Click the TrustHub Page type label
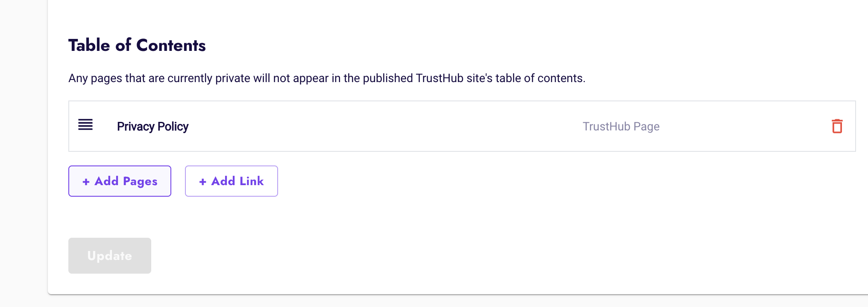Screen dimensions: 868x307 click(621, 127)
